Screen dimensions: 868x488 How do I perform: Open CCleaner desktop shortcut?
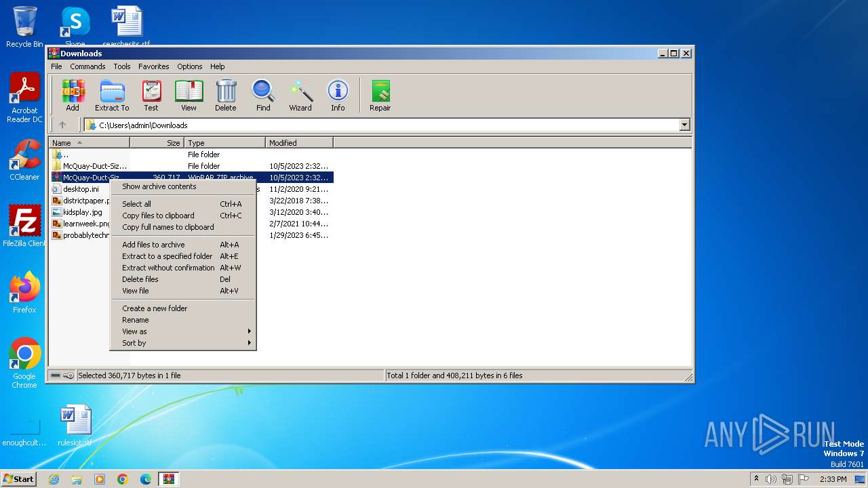click(24, 160)
